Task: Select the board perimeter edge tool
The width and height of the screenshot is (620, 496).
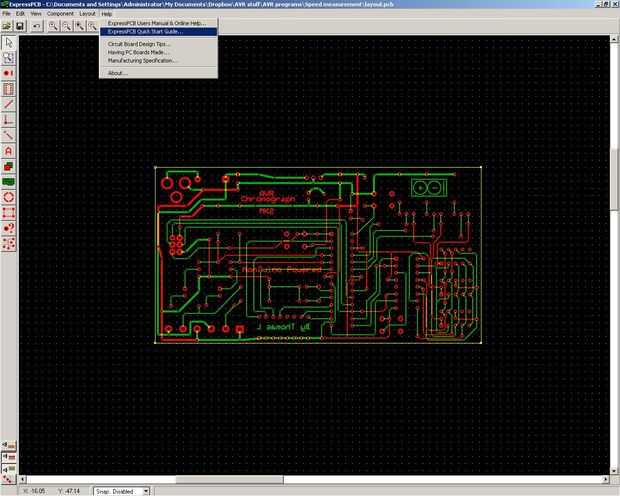Action: [x=9, y=212]
